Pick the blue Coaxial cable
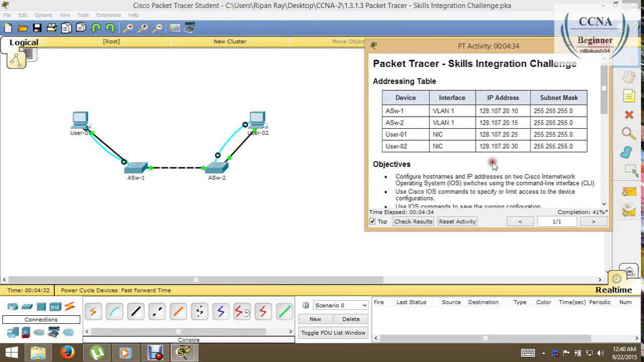Image resolution: width=644 pixels, height=362 pixels. tap(220, 312)
